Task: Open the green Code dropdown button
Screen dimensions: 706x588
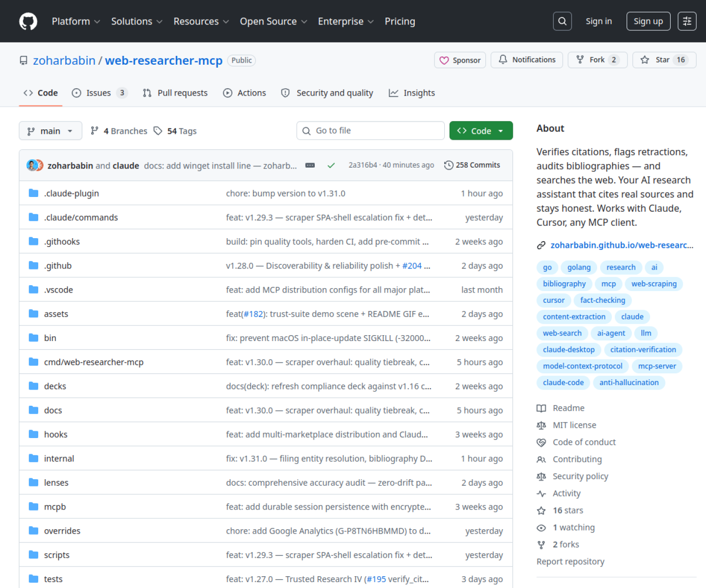Action: [481, 130]
